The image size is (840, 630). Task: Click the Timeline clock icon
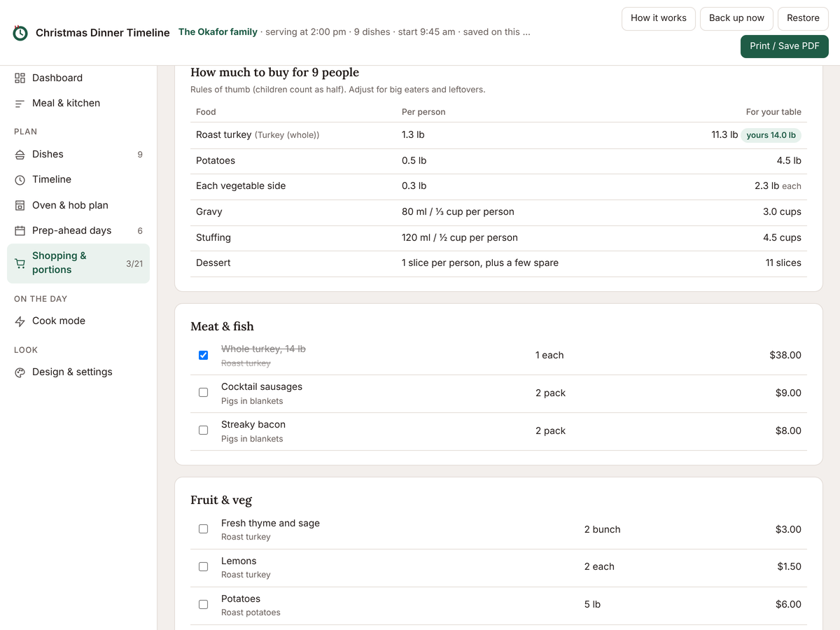point(20,180)
